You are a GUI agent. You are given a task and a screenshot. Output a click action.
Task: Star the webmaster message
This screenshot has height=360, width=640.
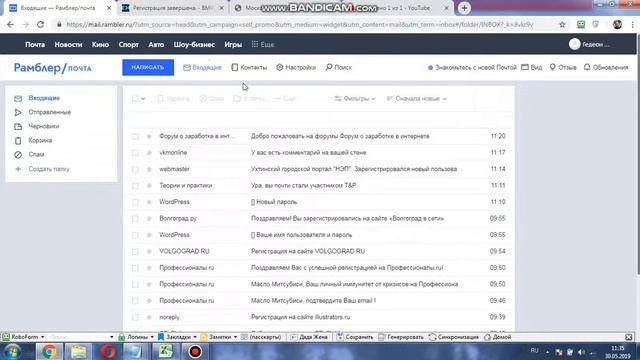tap(149, 169)
